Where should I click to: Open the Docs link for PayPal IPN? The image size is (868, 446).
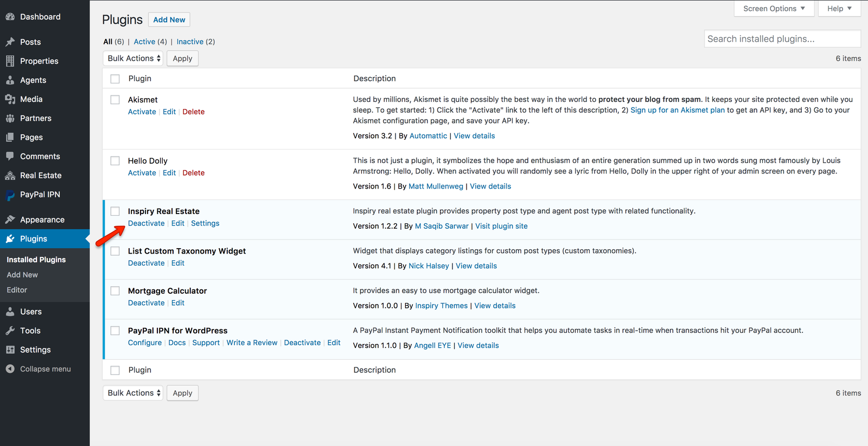[177, 342]
